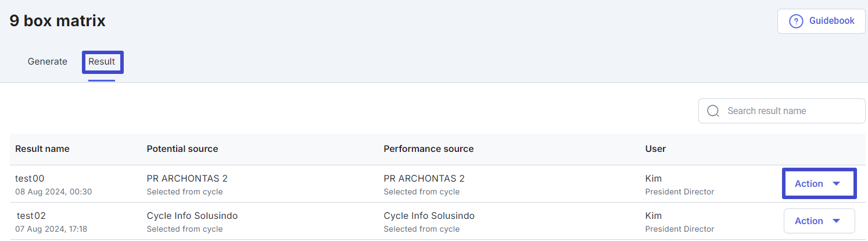
Task: Switch to the Generate tab
Action: tap(48, 62)
